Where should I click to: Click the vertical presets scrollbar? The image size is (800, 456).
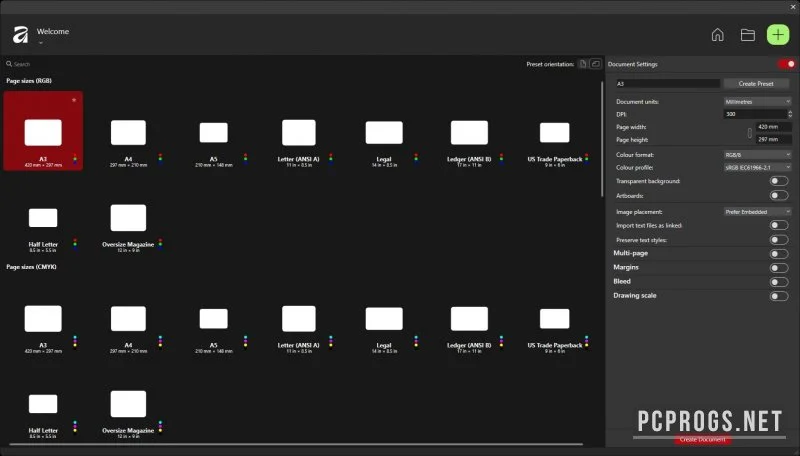coord(602,138)
